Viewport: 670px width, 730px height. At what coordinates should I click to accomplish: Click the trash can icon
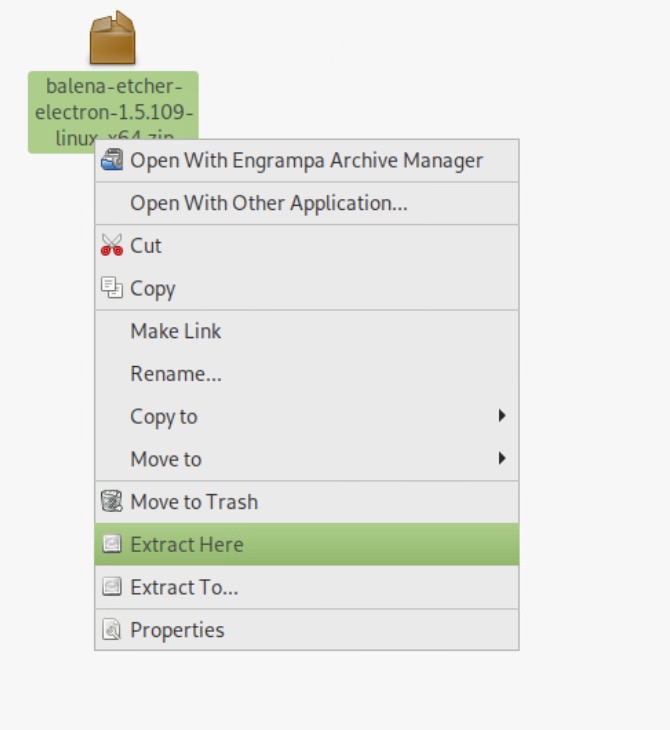coord(112,502)
